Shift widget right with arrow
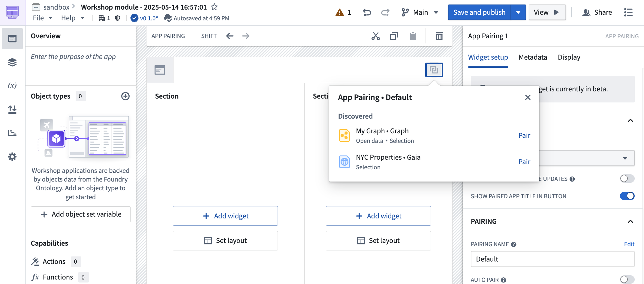Viewport: 644px width, 284px height. click(246, 36)
